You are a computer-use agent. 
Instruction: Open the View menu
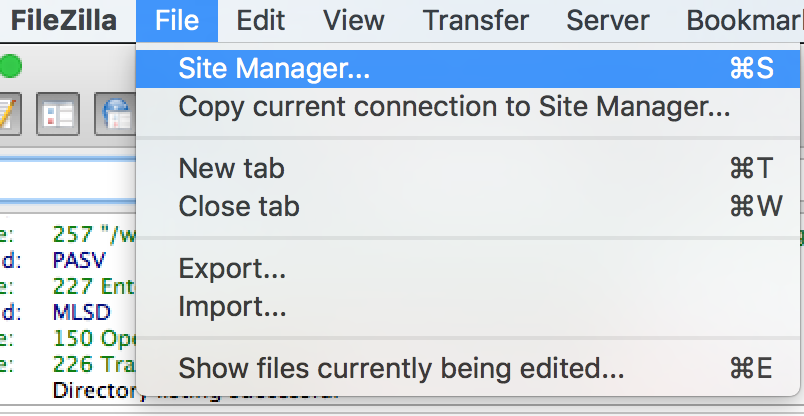(x=354, y=21)
